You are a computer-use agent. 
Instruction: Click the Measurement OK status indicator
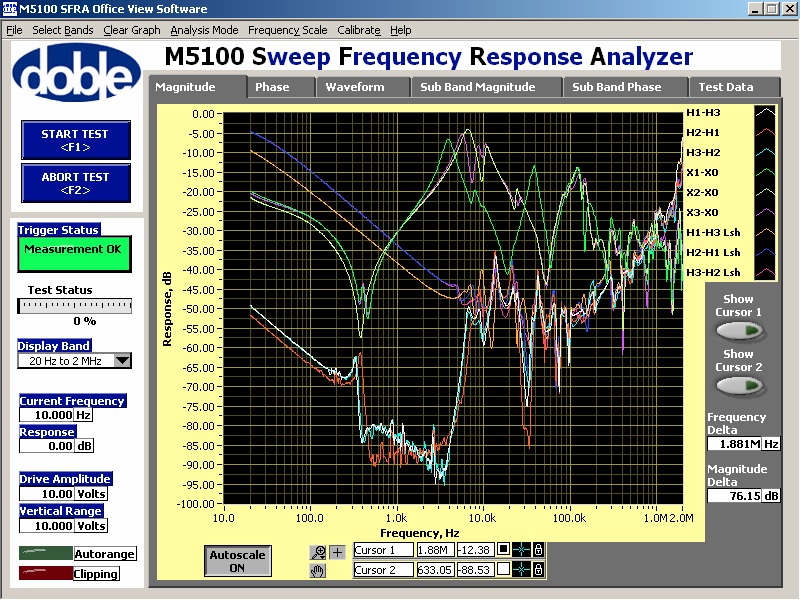pyautogui.click(x=74, y=254)
